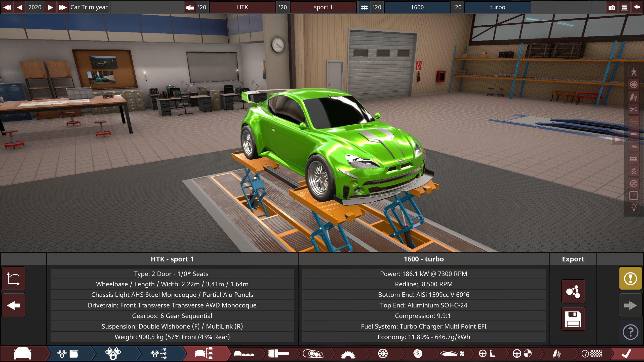Open the interior steering wheel and seat tab

(x=487, y=354)
